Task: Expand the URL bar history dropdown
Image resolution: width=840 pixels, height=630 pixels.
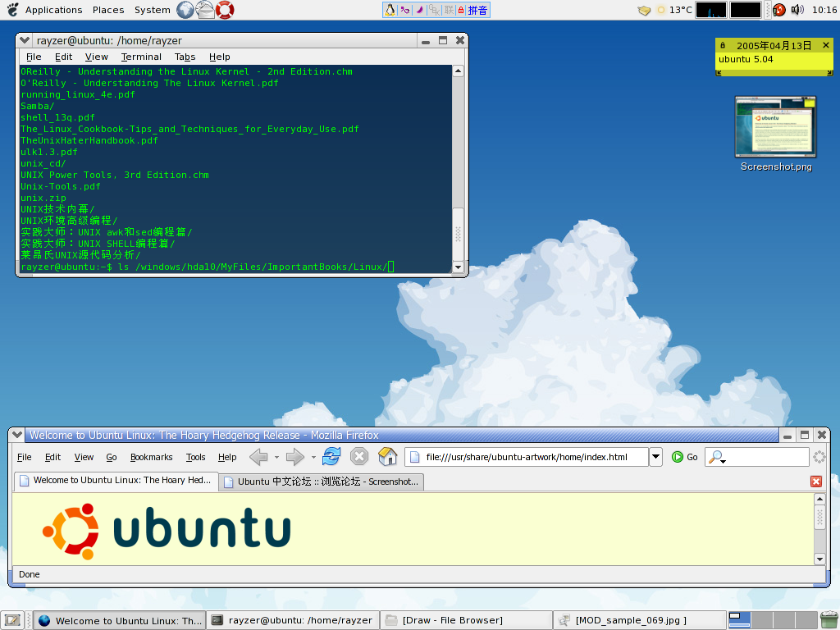Action: pos(655,457)
